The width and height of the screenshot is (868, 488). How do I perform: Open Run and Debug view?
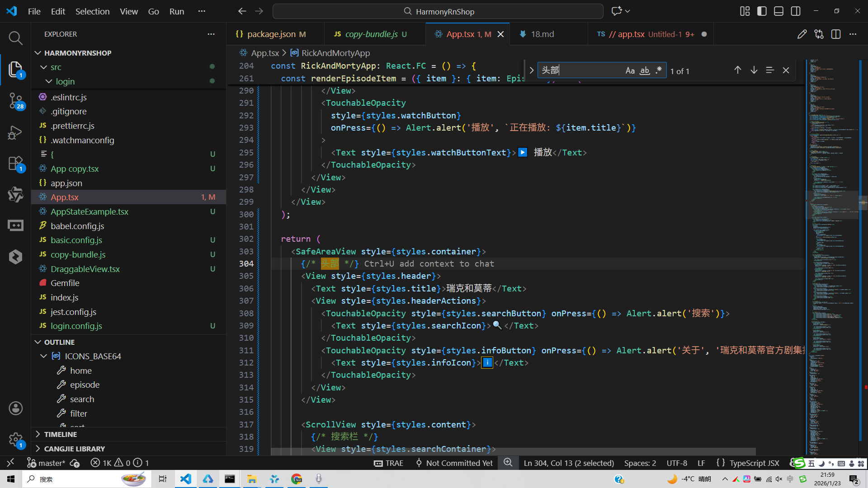coord(15,133)
